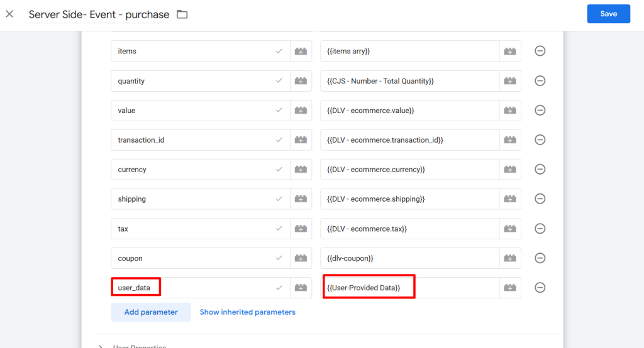Screen dimensions: 644x348
Task: Remove the shipping parameter row
Action: pyautogui.click(x=540, y=199)
